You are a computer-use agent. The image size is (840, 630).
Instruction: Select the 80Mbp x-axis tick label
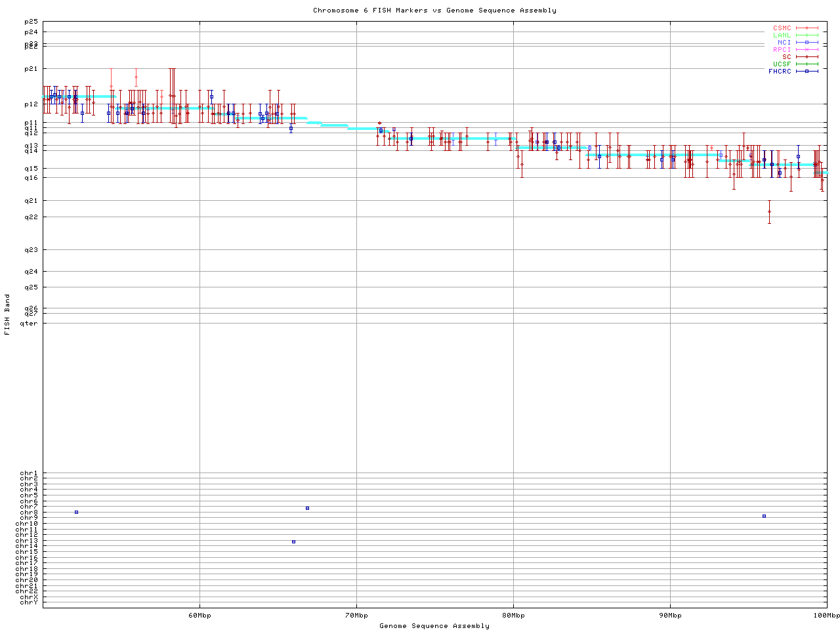click(x=513, y=616)
